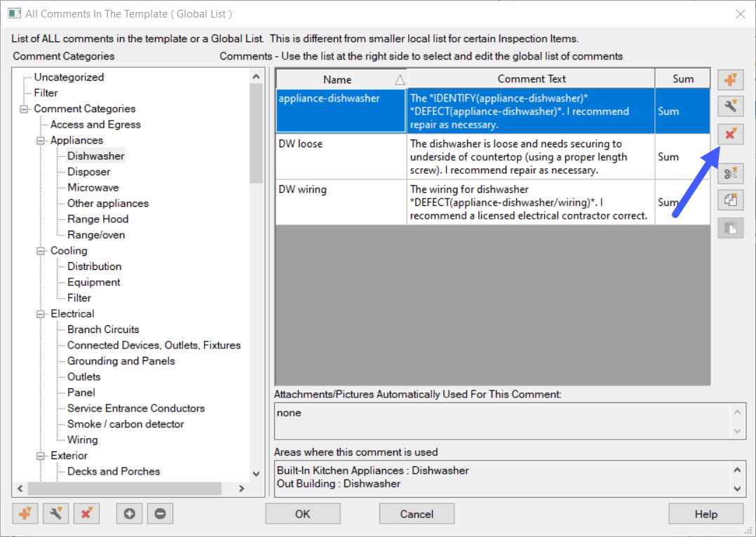Collapse the Cooling tree node
The image size is (756, 537).
41,251
